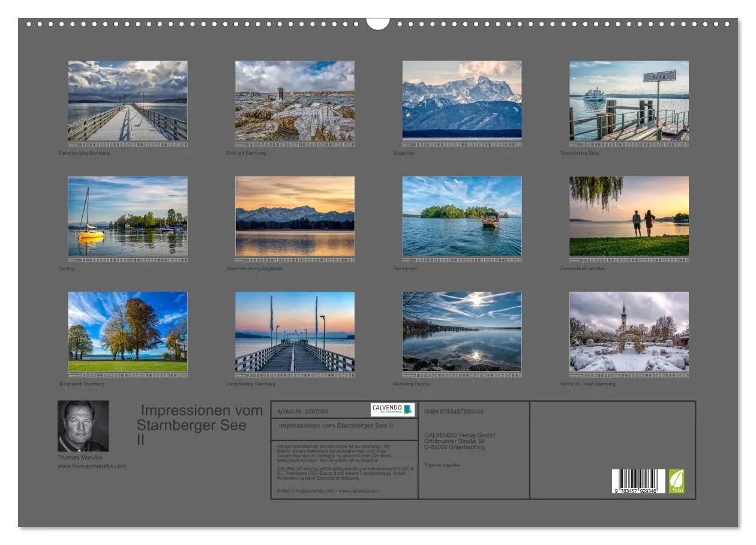Click the www.calvendo.com web address
Image resolution: width=756 pixels, height=545 pixels.
(x=359, y=491)
